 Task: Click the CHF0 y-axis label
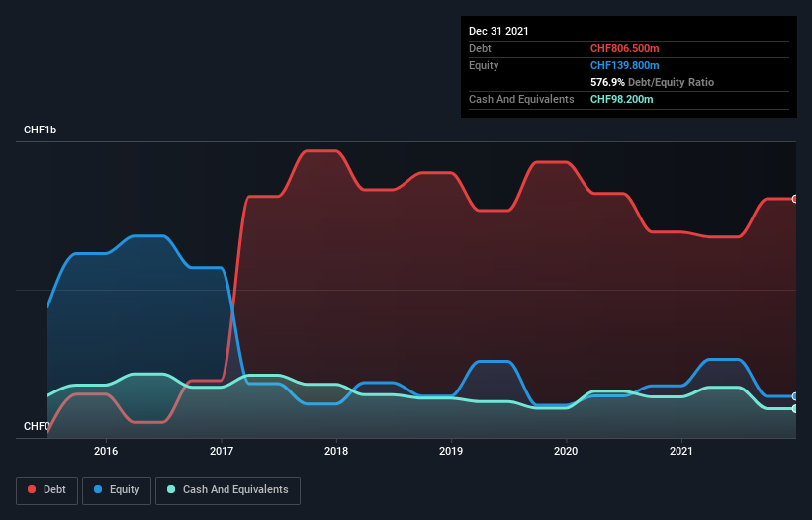[x=37, y=426]
